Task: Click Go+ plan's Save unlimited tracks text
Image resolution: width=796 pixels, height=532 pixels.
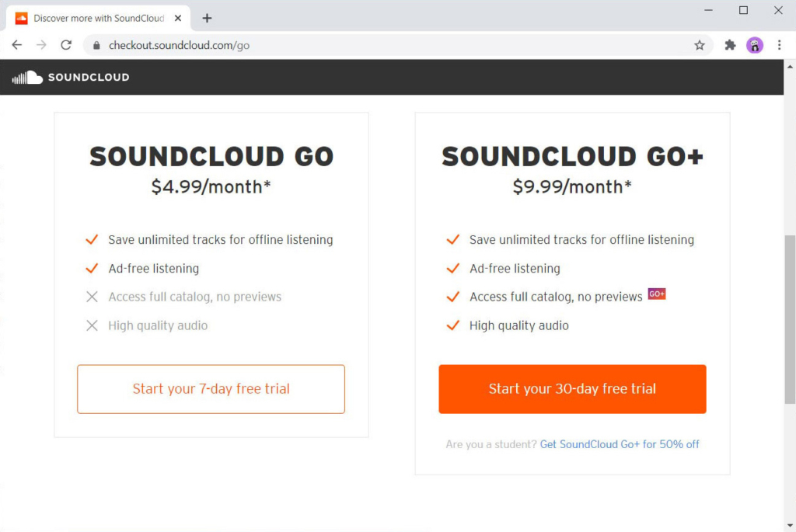Action: click(581, 239)
